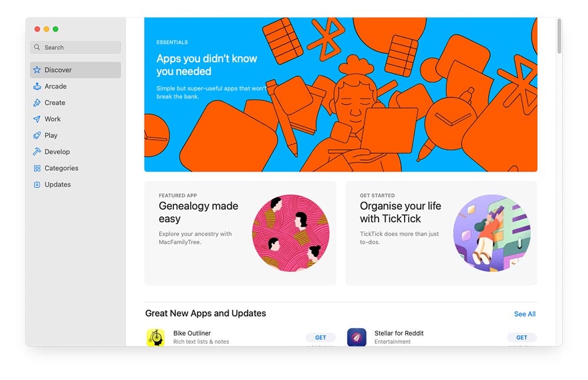Open the Stellar for Reddit app icon
The height and width of the screenshot is (380, 588).
(357, 337)
